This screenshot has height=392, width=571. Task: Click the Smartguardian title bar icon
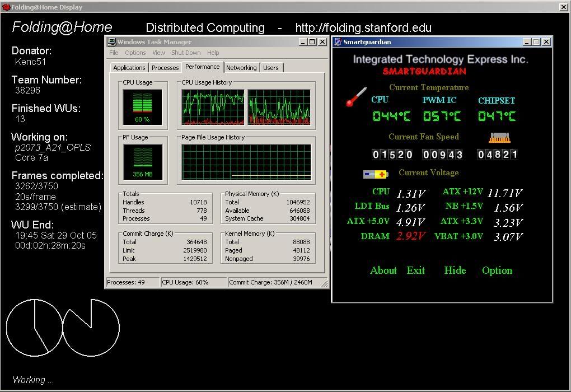point(338,42)
